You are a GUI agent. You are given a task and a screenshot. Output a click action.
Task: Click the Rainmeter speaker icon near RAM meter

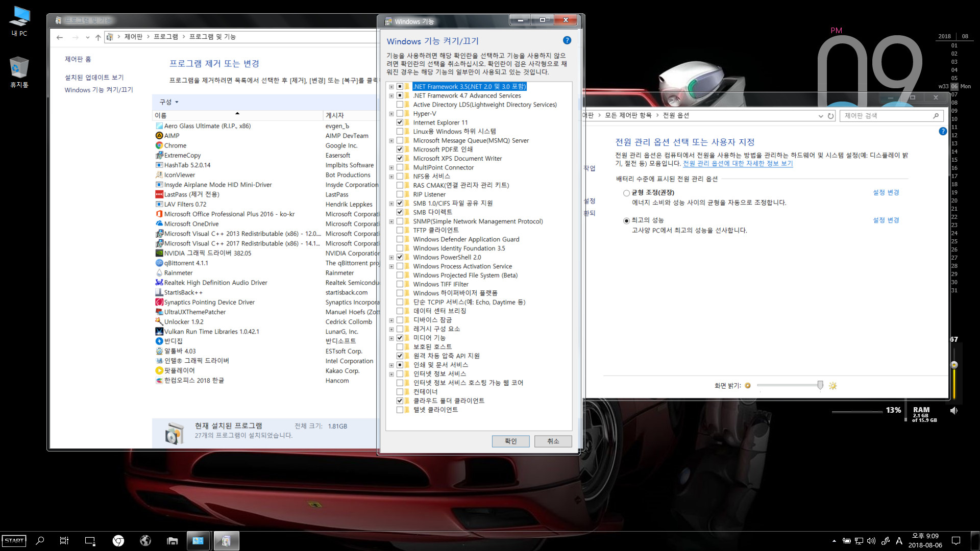tap(953, 411)
